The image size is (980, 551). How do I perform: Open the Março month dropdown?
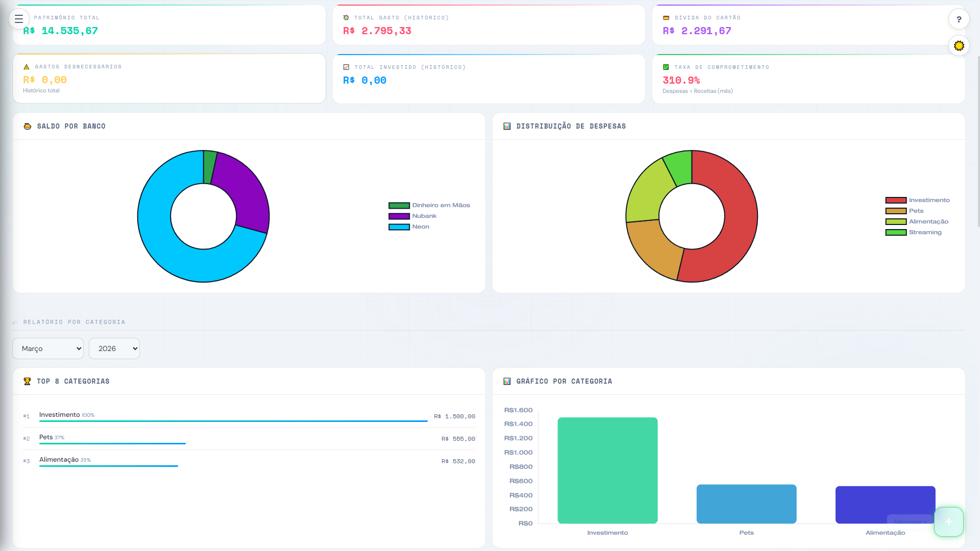48,348
